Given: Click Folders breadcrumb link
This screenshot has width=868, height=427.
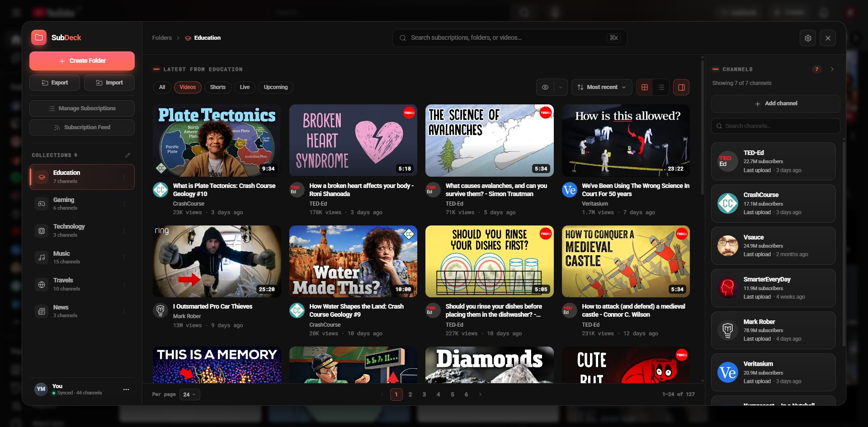Looking at the screenshot, I should pos(162,38).
